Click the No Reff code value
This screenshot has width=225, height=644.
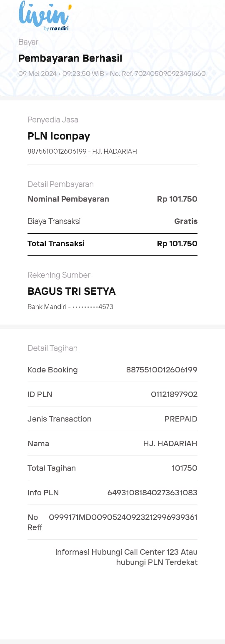click(x=123, y=517)
